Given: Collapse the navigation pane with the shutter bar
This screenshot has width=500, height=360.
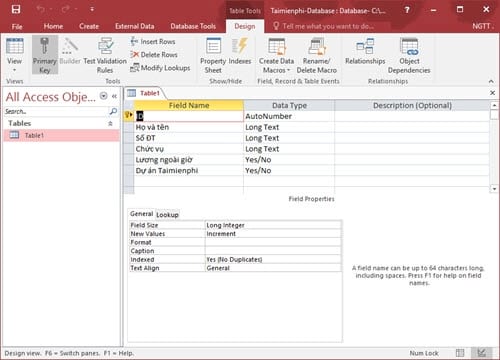Looking at the screenshot, I should [114, 96].
